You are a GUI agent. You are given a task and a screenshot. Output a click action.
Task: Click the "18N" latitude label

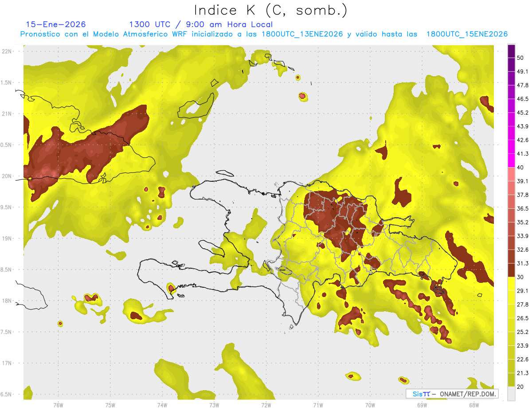[x=7, y=301]
